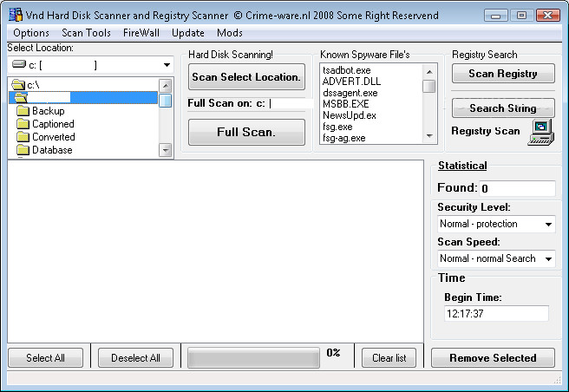
Task: Click the scan progress bar
Action: click(253, 358)
